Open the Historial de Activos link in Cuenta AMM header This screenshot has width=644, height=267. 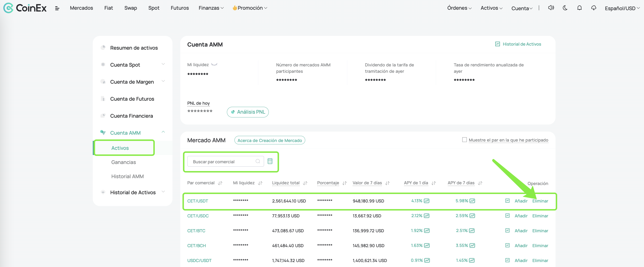pyautogui.click(x=518, y=44)
